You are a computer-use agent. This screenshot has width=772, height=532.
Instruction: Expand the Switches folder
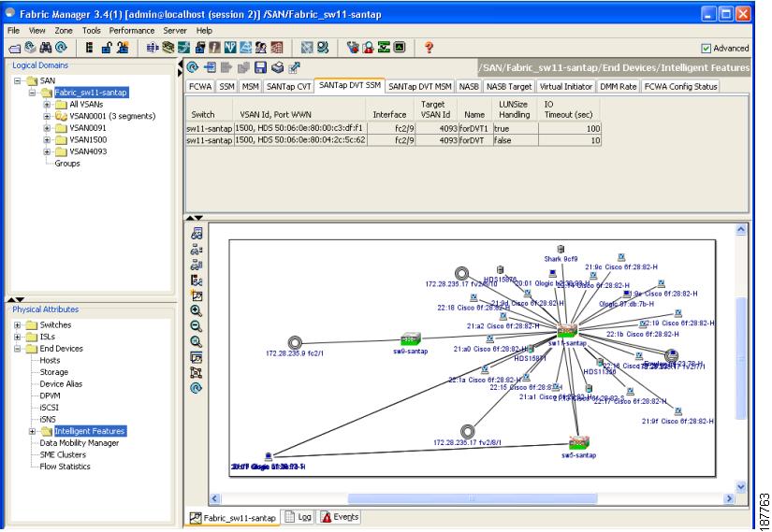pyautogui.click(x=18, y=324)
